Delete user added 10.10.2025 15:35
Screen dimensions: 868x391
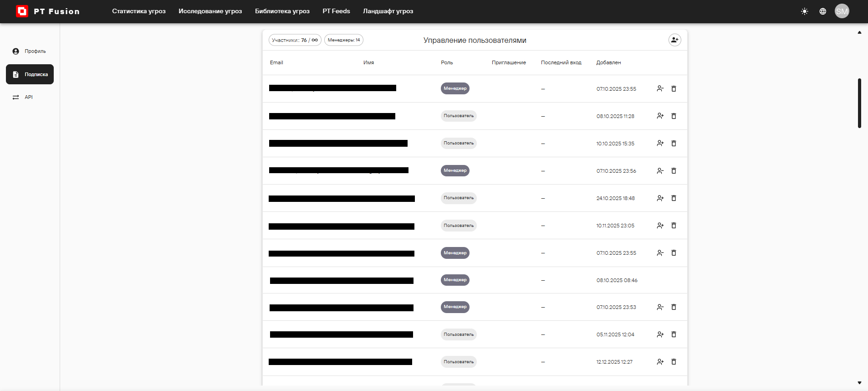674,144
